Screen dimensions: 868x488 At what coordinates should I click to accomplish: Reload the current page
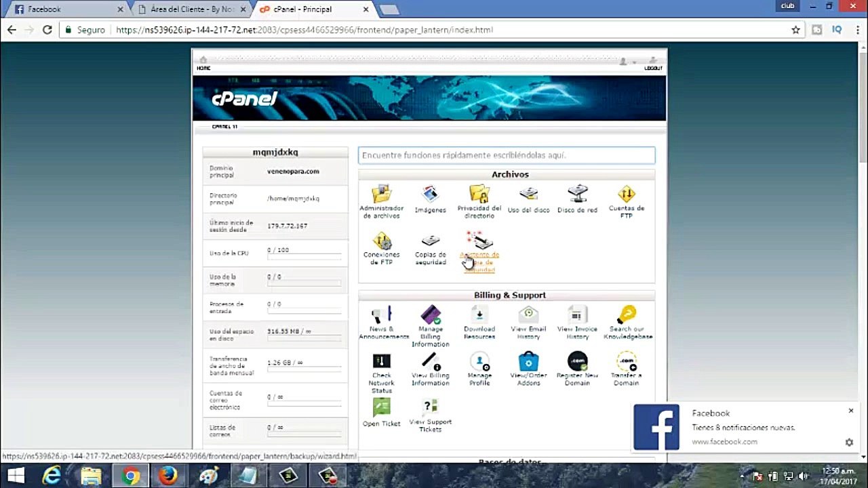[47, 30]
